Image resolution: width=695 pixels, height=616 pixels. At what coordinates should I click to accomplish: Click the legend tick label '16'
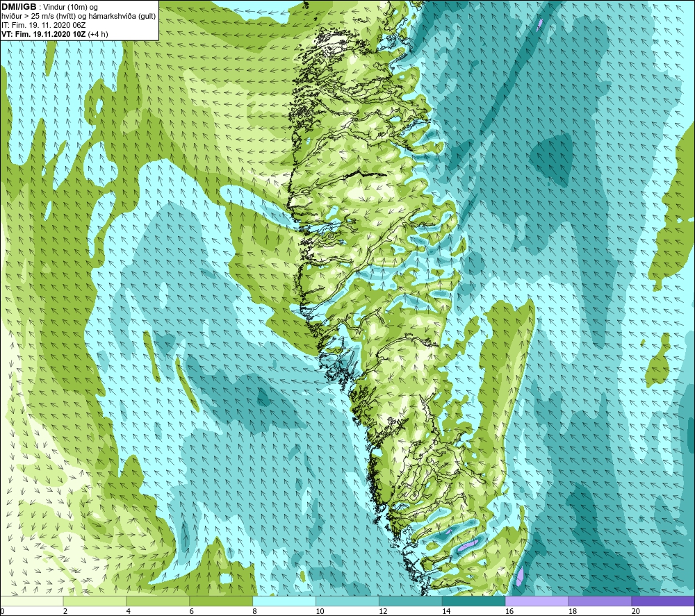tap(509, 611)
